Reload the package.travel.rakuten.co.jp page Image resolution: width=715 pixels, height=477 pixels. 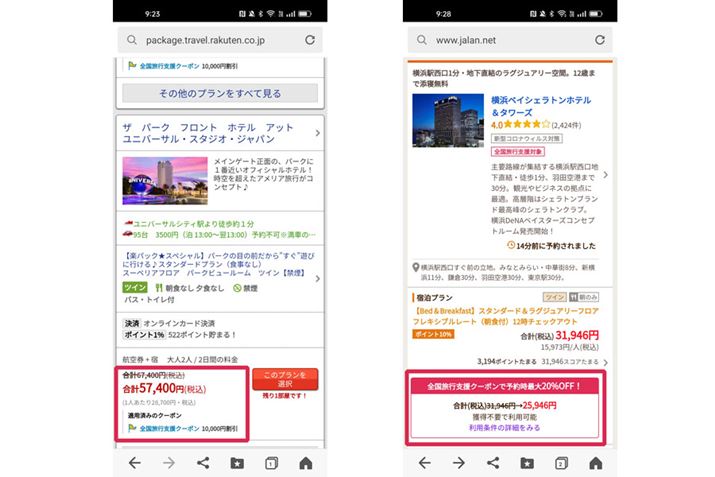click(310, 40)
